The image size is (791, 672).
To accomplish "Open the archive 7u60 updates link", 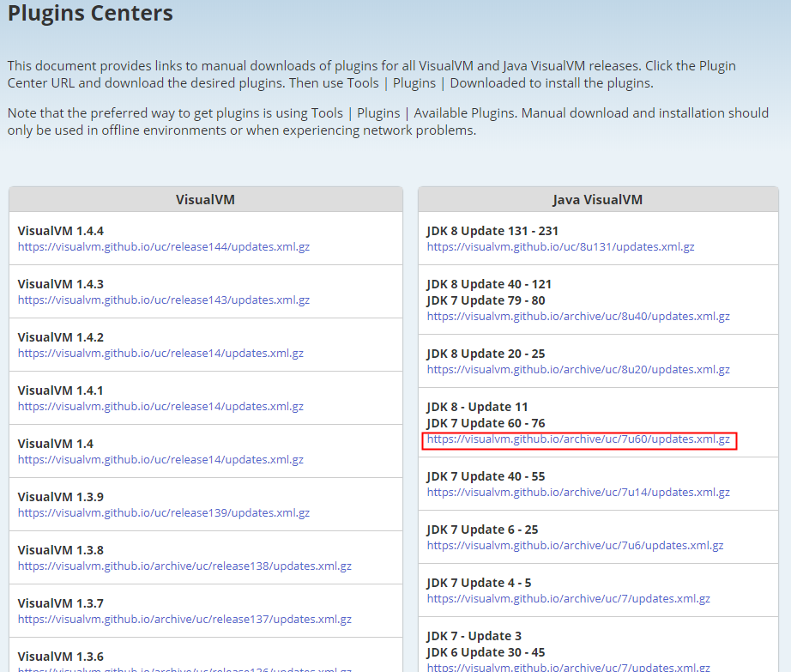I will (578, 439).
